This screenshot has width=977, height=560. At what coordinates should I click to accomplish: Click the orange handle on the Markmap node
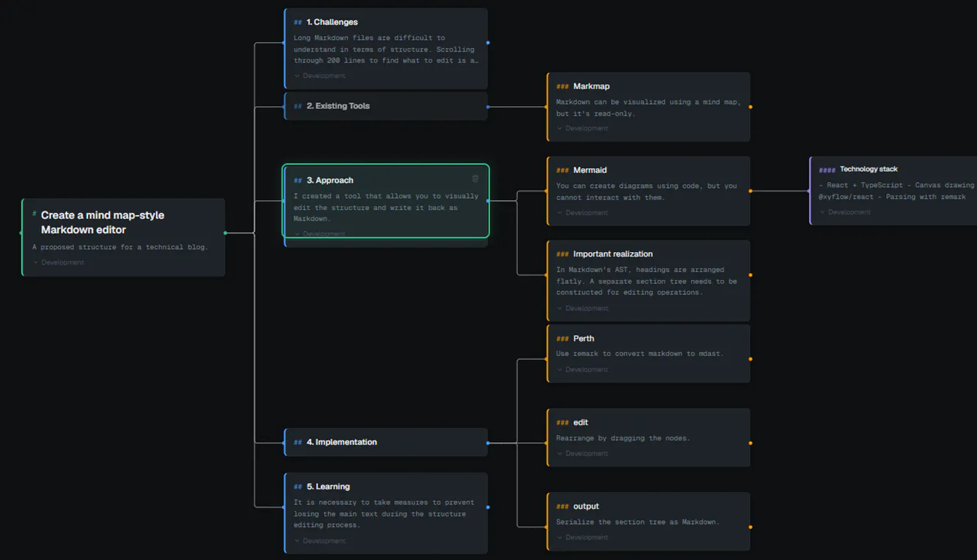(750, 107)
